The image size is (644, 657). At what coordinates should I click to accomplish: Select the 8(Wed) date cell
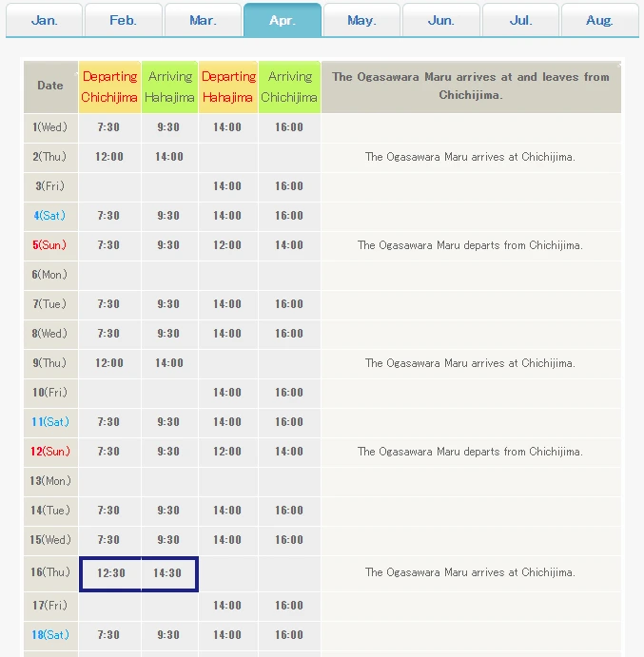pos(50,334)
